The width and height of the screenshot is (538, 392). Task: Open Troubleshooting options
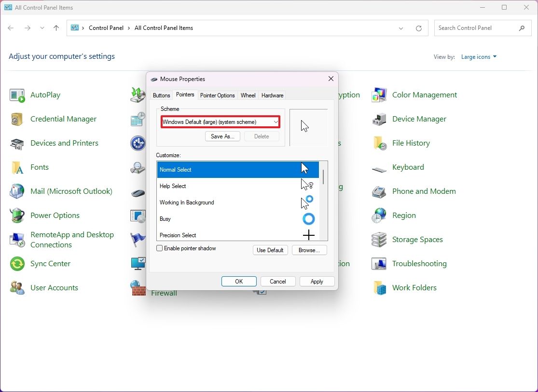(x=421, y=263)
